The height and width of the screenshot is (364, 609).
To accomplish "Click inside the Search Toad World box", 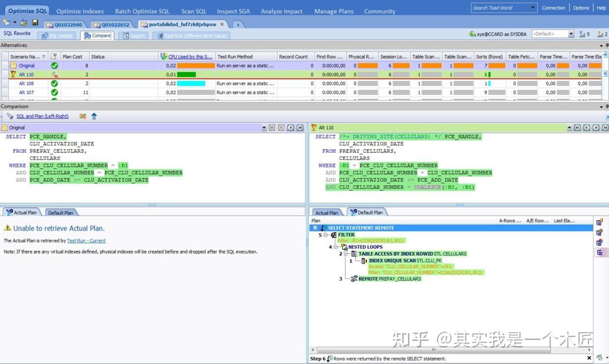I will point(495,8).
